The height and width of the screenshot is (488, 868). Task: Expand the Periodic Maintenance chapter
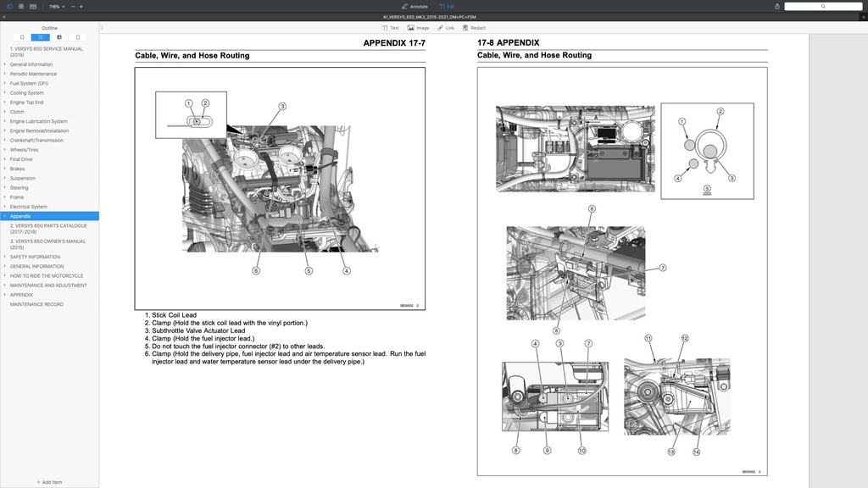[4, 74]
